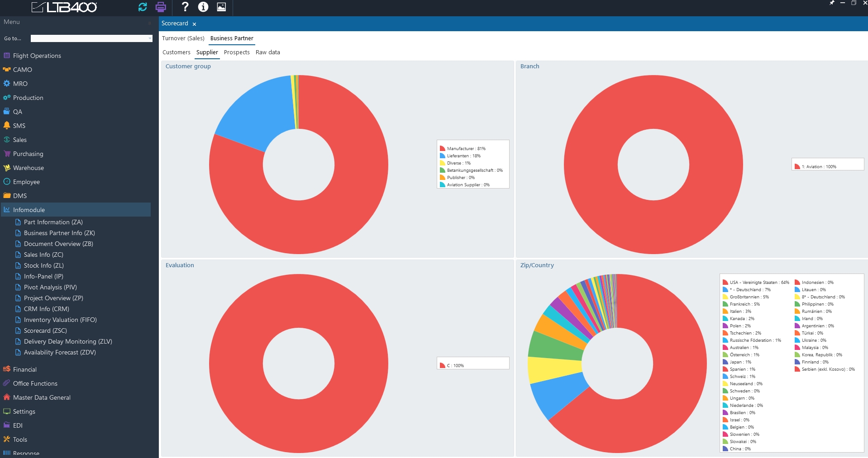This screenshot has width=868, height=458.
Task: Click the Flight Operations module icon
Action: [x=7, y=56]
